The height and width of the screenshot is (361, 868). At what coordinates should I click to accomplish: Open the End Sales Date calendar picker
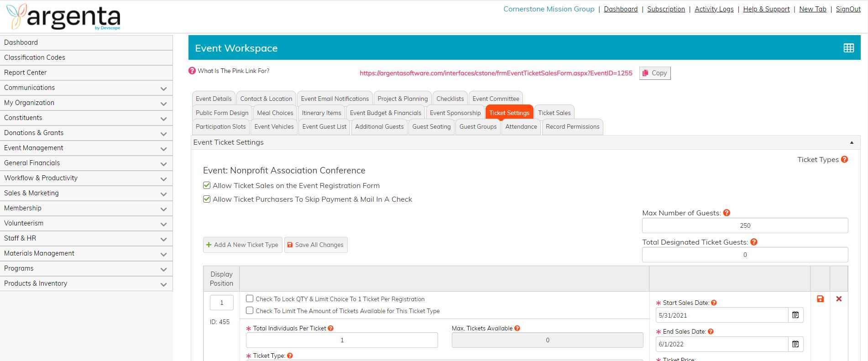(x=795, y=344)
